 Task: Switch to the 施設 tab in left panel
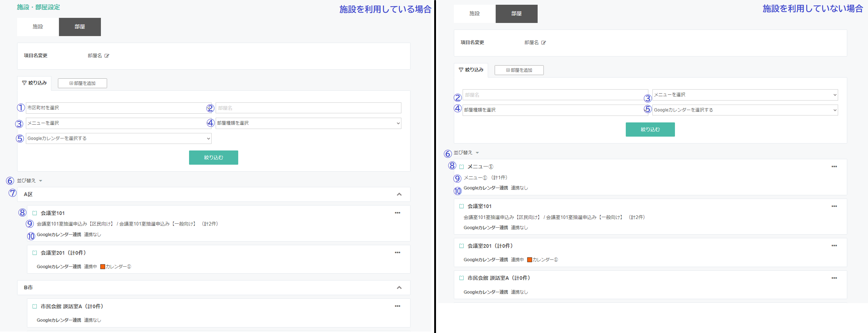pos(38,27)
